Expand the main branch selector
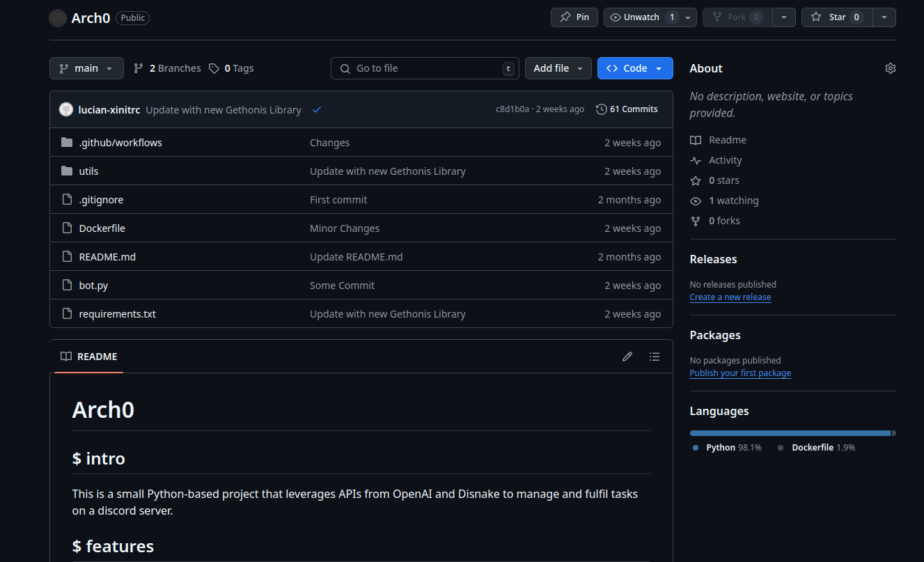This screenshot has width=924, height=562. (x=86, y=68)
